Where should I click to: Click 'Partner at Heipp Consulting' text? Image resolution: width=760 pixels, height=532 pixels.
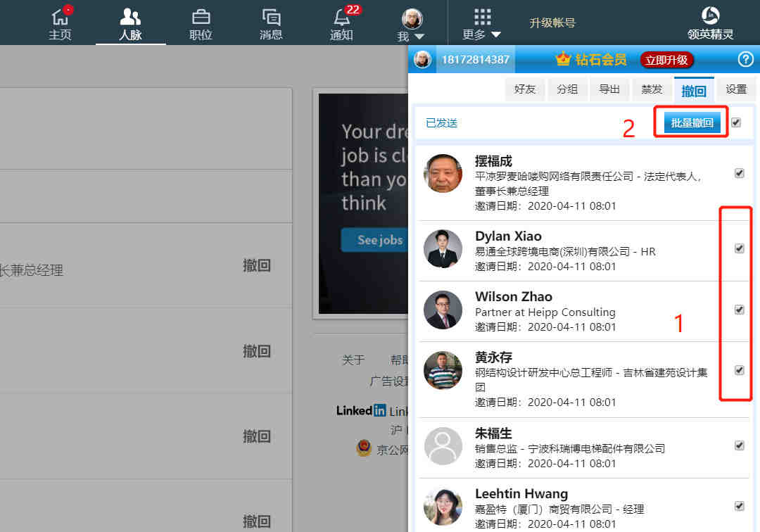click(x=545, y=312)
